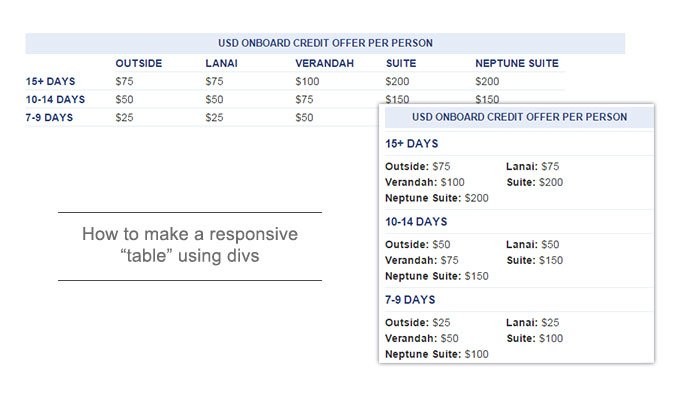Click the $100 Verandah value for 15+ days
Viewport: 698px width, 400px height.
click(307, 81)
